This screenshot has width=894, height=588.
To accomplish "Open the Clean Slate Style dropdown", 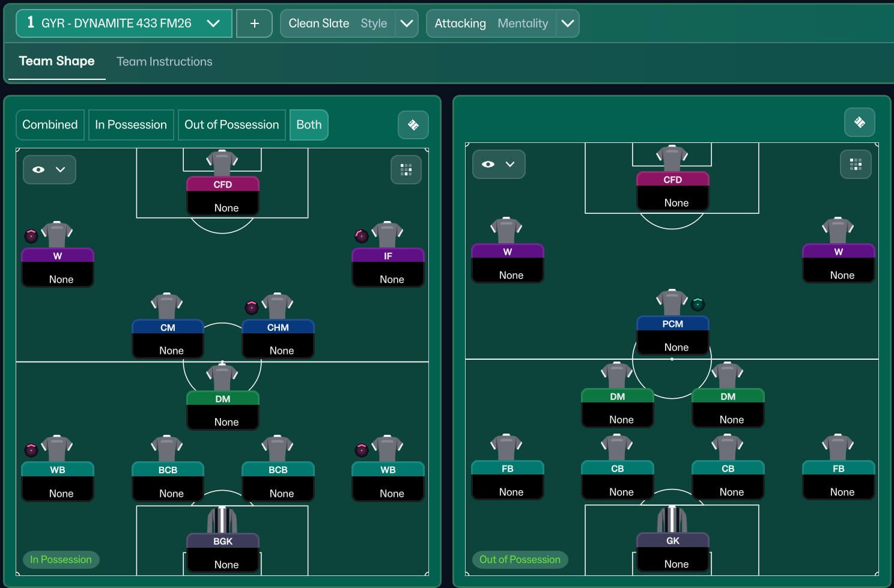I will click(407, 23).
